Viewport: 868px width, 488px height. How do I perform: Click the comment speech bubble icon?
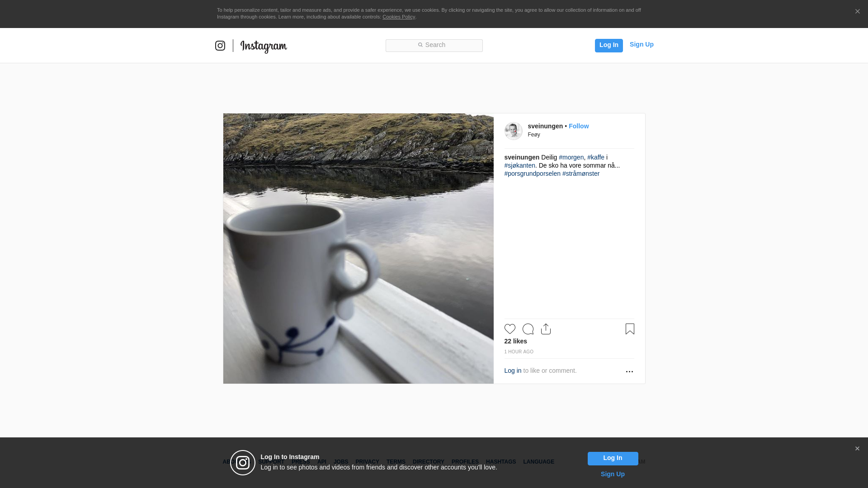528,329
